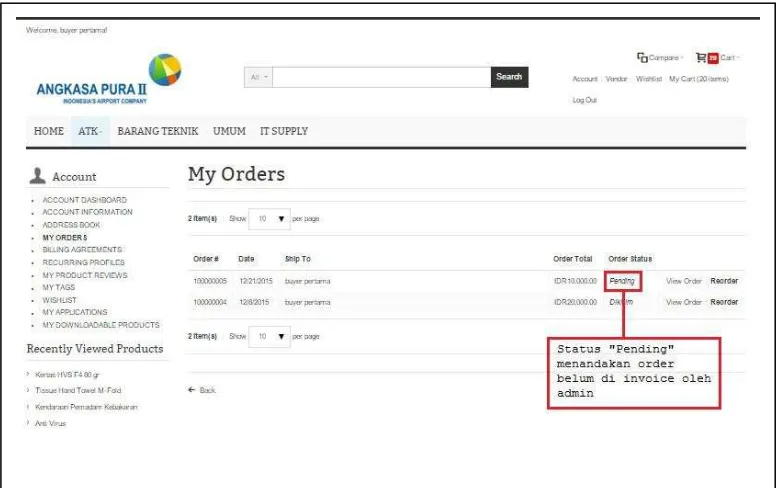
Task: Open the Wishlist link in header
Action: click(x=649, y=79)
